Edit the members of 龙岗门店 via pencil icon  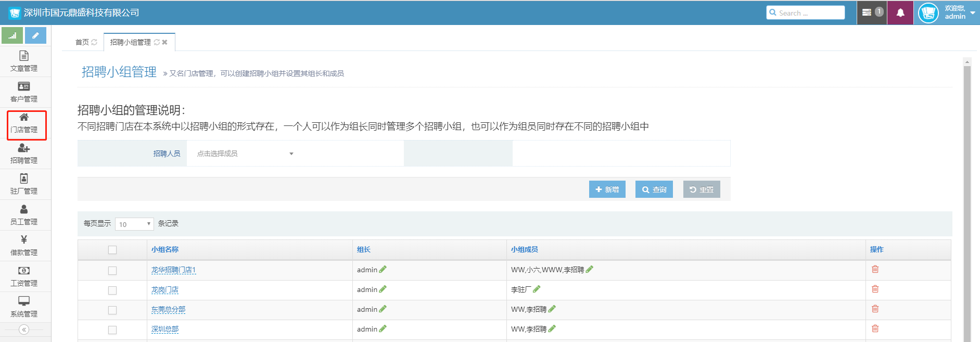537,289
